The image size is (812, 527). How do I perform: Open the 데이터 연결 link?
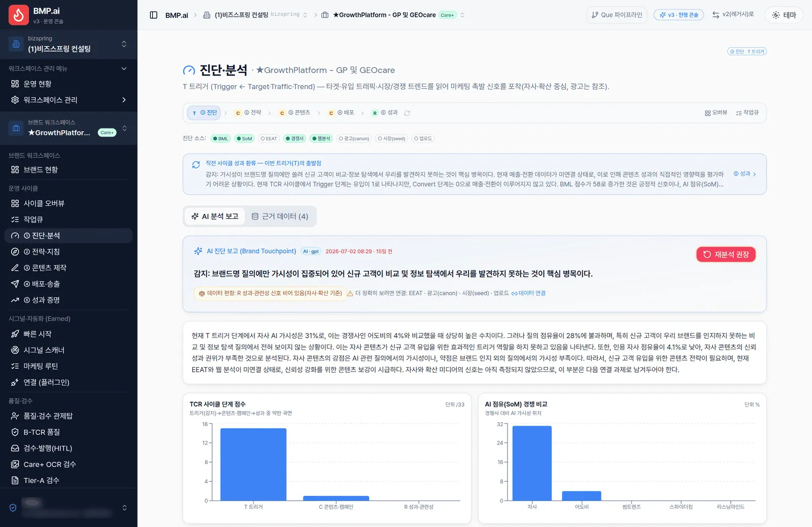pos(528,293)
